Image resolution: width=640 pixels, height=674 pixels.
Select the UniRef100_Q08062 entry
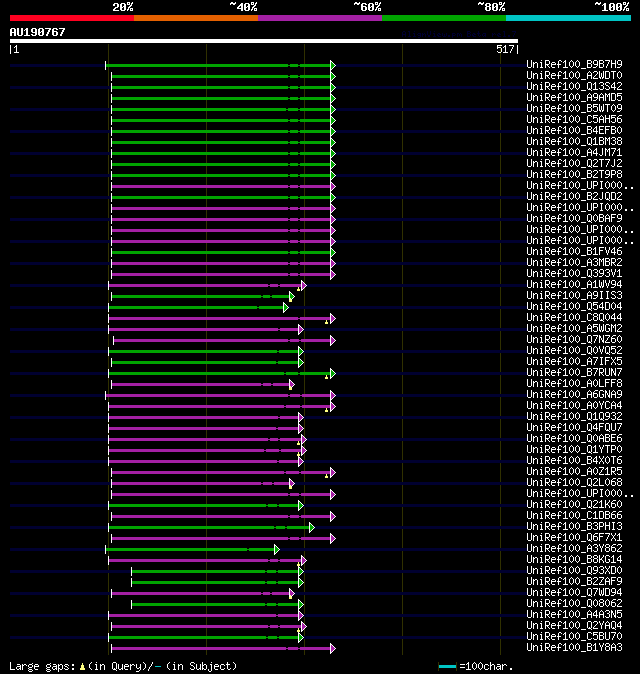[x=574, y=604]
